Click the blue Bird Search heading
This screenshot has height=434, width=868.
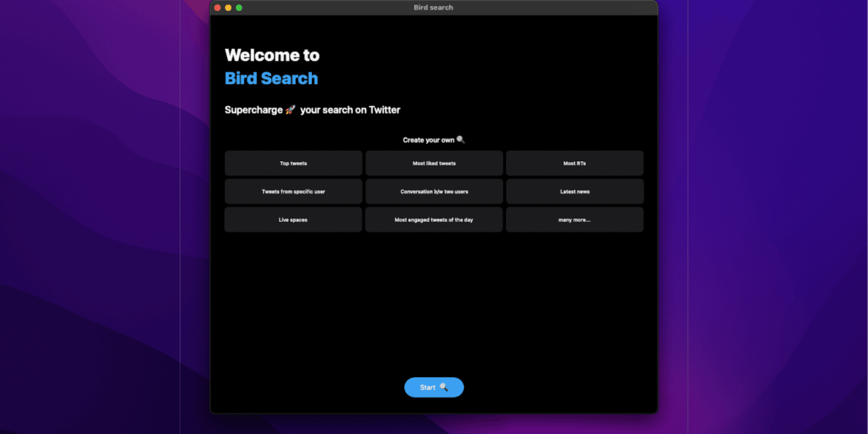271,79
